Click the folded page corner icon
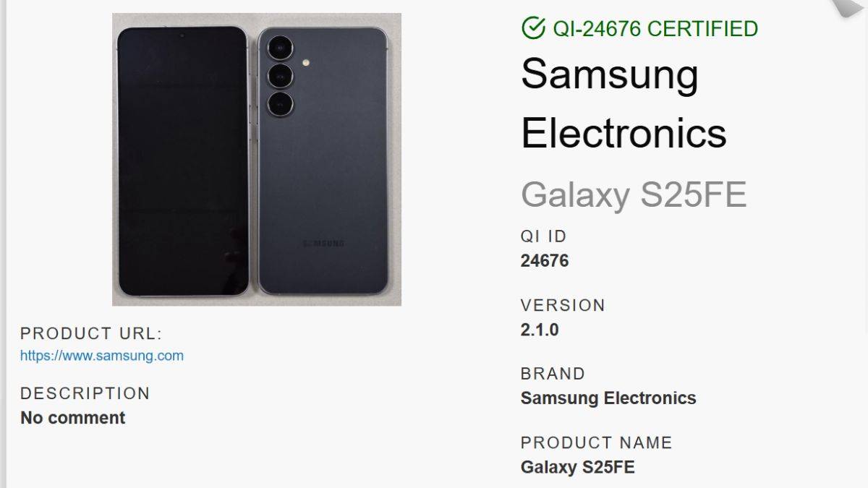The height and width of the screenshot is (488, 868). coord(850,7)
